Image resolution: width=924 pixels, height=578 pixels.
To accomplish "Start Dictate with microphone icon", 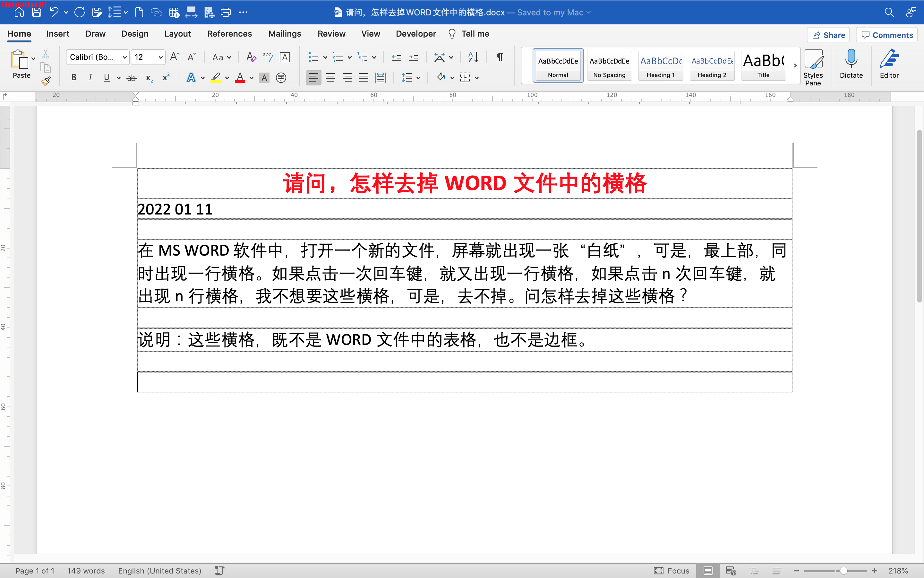I will click(x=851, y=64).
